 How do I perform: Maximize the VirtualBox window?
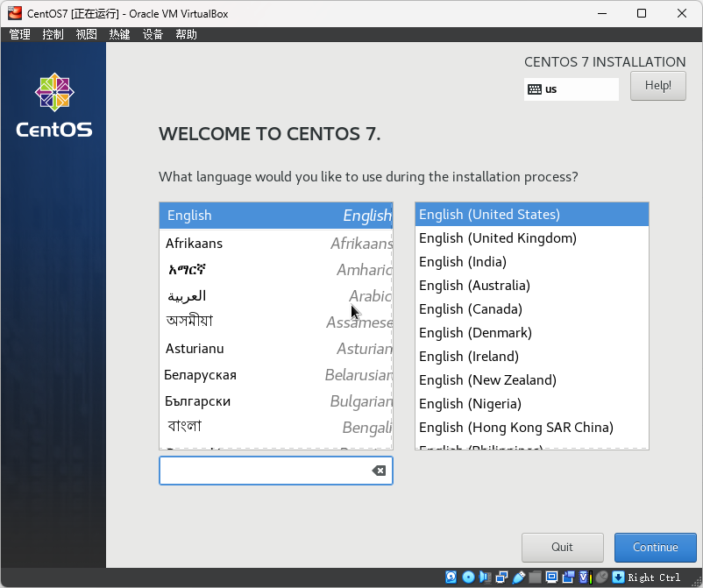pos(642,13)
